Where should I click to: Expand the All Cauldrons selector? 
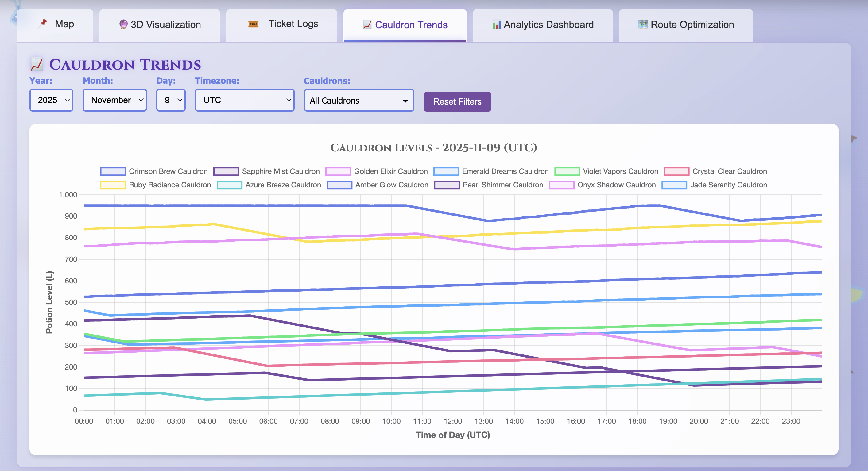[x=358, y=101]
